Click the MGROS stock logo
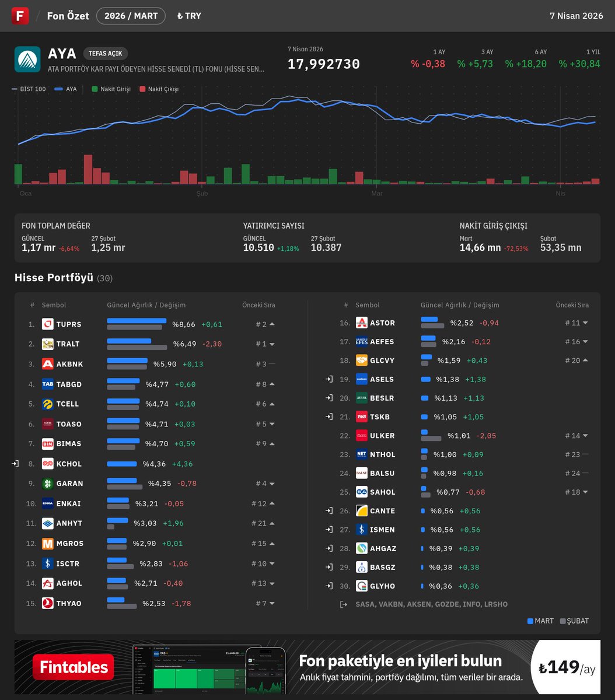Screen dimensions: 615x700 tap(48, 544)
